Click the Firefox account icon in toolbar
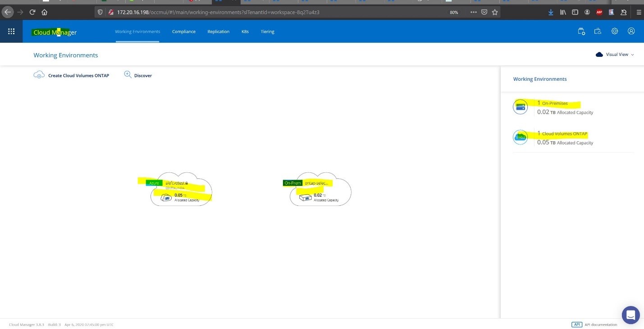 tap(587, 12)
